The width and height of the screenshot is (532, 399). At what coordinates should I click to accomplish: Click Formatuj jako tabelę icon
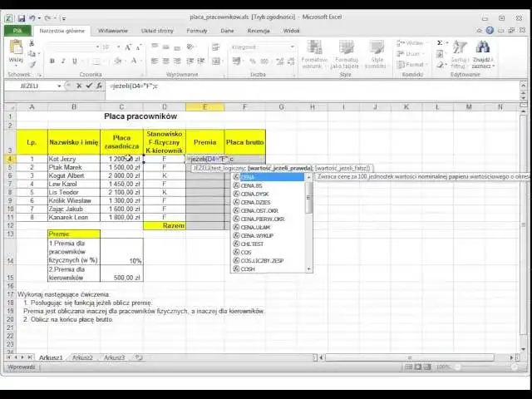click(x=347, y=54)
